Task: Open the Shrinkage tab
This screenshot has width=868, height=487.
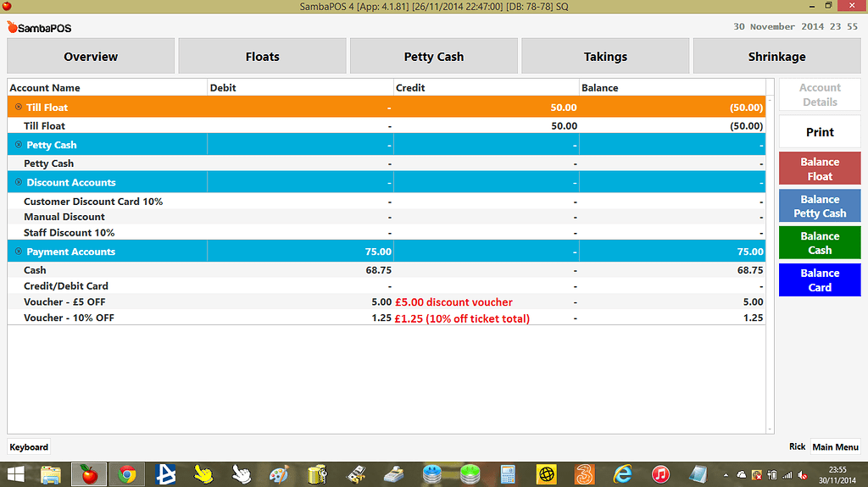Action: coord(776,57)
